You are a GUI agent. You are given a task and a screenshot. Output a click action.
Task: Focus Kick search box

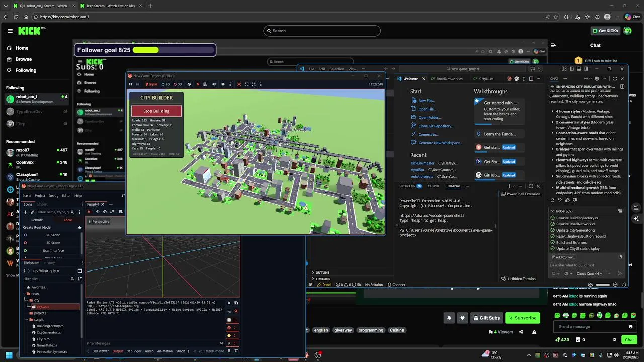coord(322,31)
